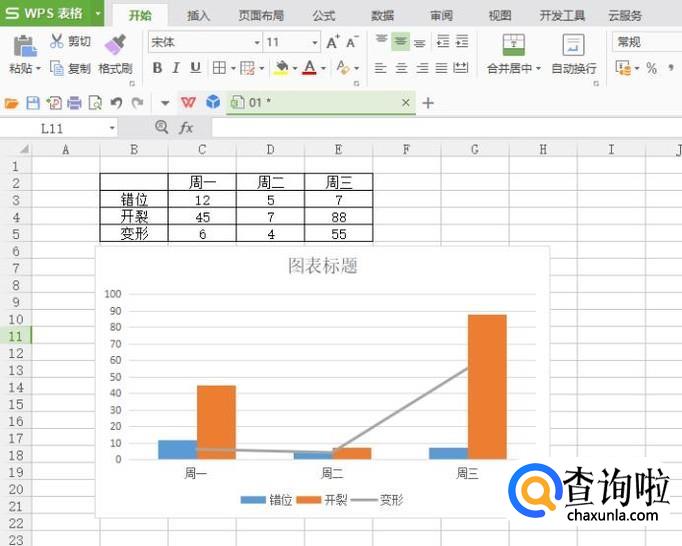Select cell containing 88
The image size is (682, 546).
coord(339,217)
